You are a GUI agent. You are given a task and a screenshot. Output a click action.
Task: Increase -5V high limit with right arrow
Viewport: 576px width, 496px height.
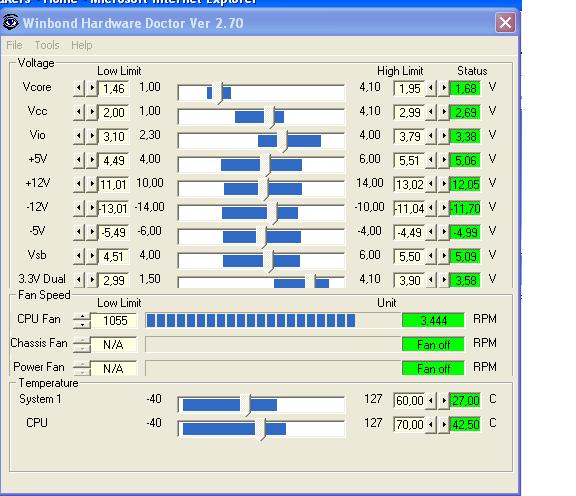[444, 232]
